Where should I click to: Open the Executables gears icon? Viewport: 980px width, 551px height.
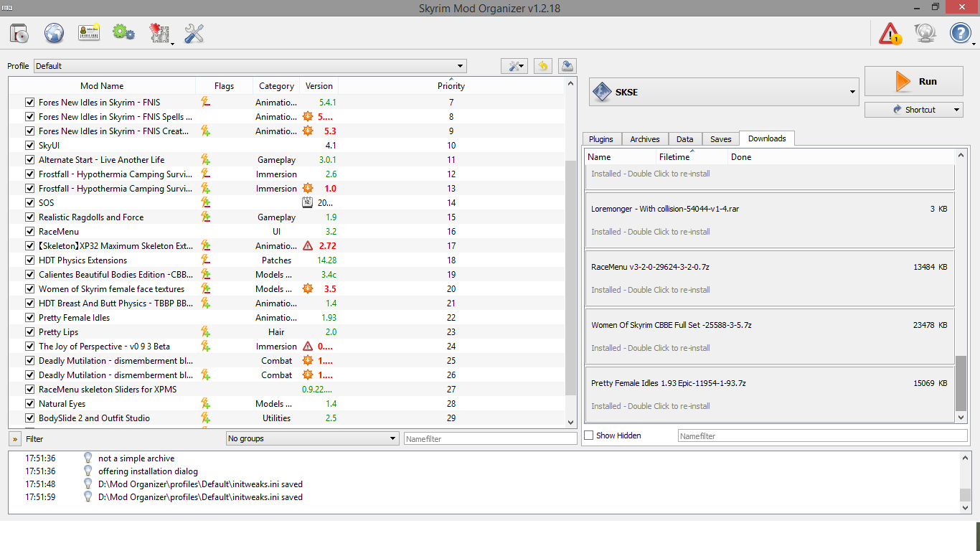[124, 33]
